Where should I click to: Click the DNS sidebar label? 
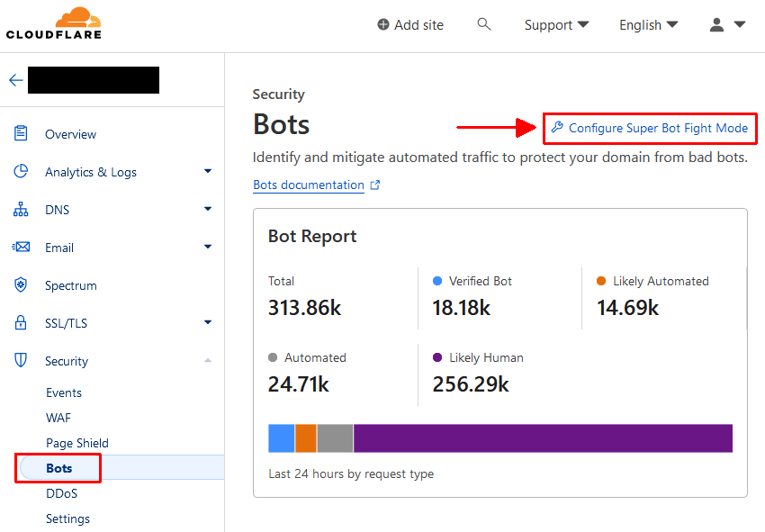pyautogui.click(x=57, y=210)
